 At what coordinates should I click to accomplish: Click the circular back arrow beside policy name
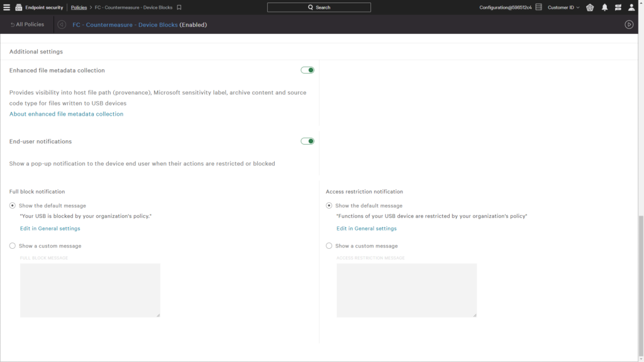62,25
